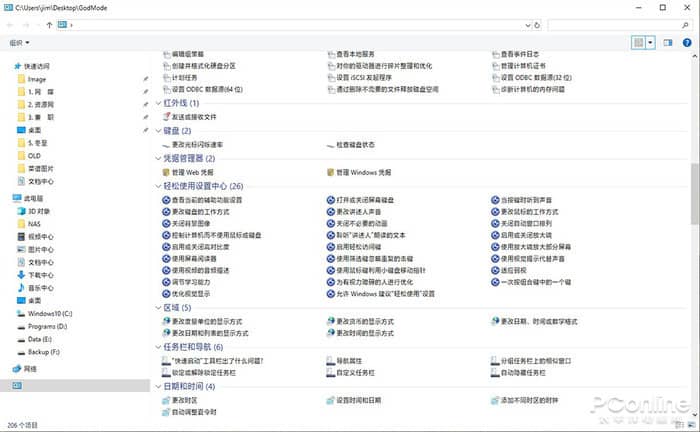Click the Windows10 (C:) drive icon
Image resolution: width=700 pixels, height=432 pixels.
coord(21,313)
